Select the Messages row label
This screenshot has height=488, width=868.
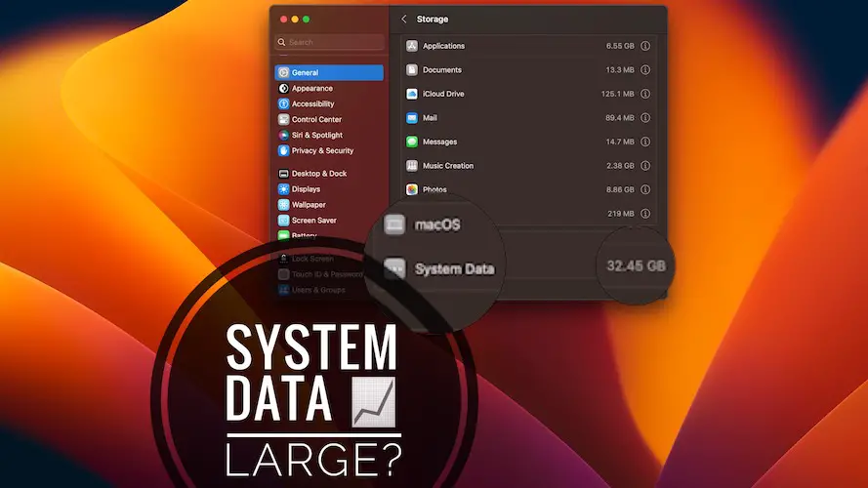click(439, 142)
